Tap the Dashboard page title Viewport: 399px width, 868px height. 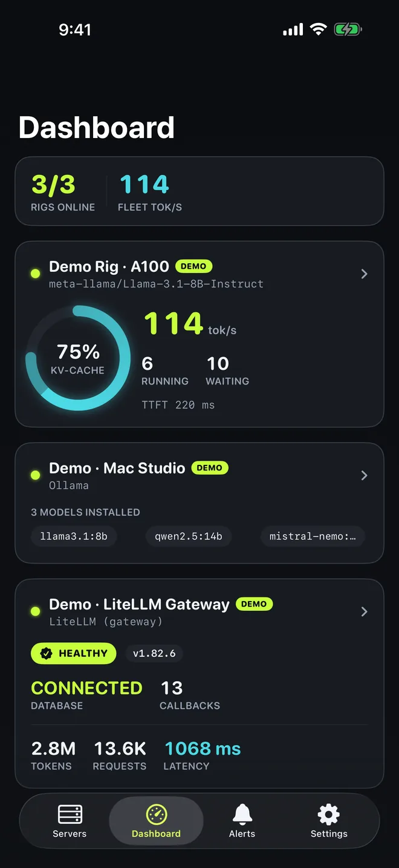pos(97,128)
